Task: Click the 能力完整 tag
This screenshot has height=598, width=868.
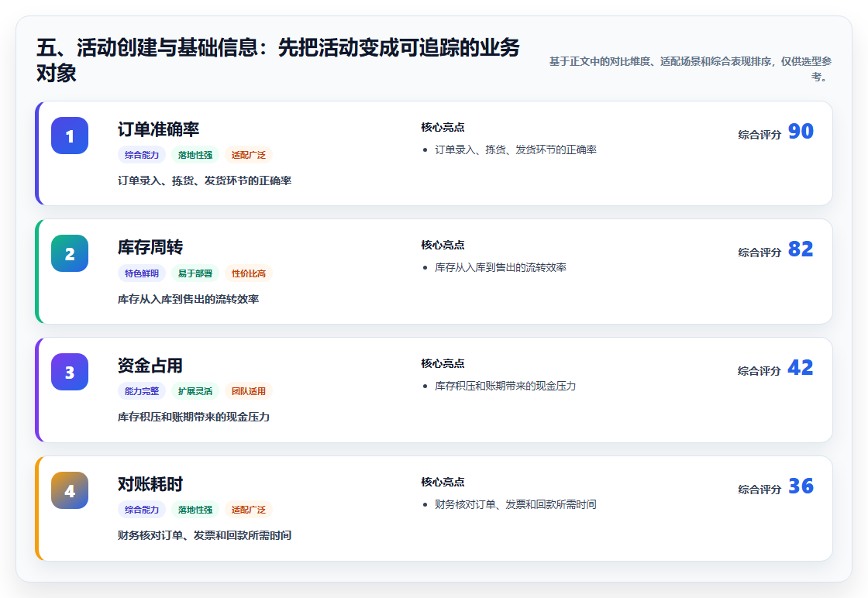Action: pos(142,391)
